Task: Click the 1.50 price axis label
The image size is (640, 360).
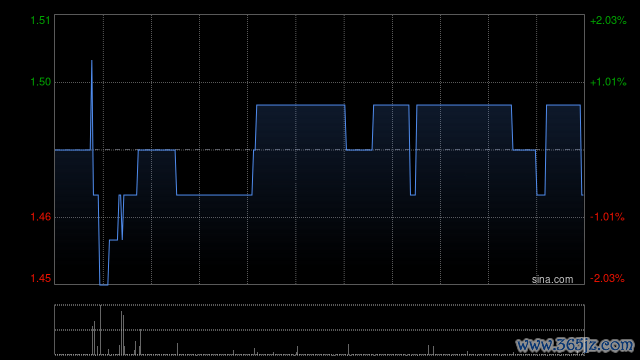Action: [41, 82]
